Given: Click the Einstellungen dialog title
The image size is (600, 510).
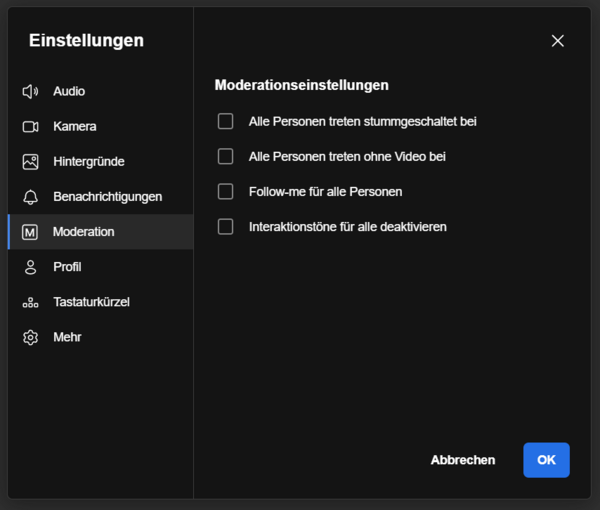Looking at the screenshot, I should pyautogui.click(x=86, y=41).
